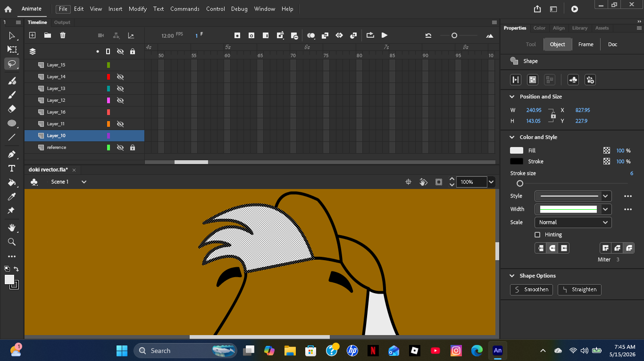Select the Oval shape tool

(x=12, y=123)
